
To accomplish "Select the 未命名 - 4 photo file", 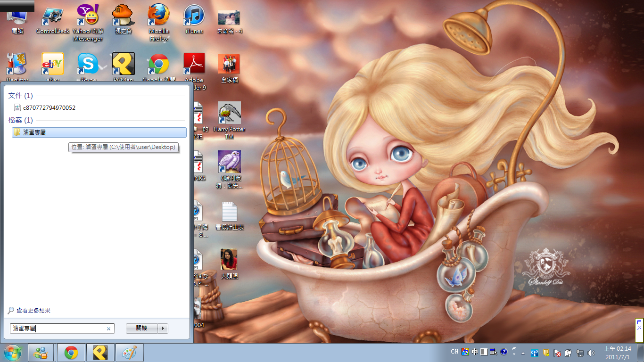I will 229,22.
